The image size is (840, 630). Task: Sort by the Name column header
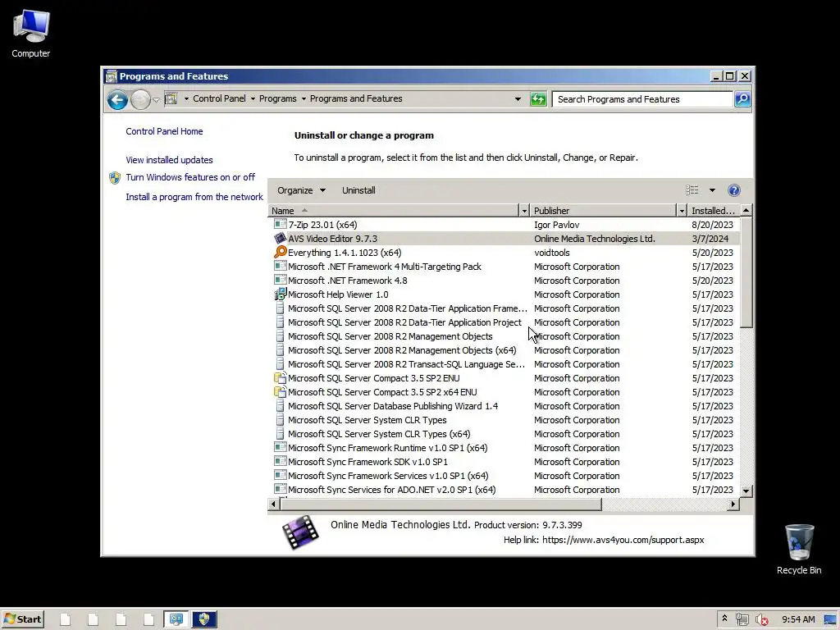(393, 211)
